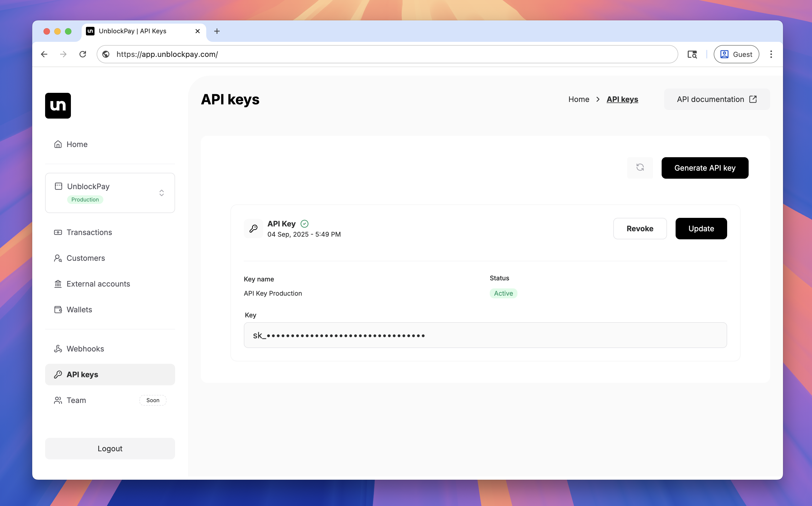This screenshot has height=506, width=812.
Task: Click the browser back arrow
Action: 44,54
